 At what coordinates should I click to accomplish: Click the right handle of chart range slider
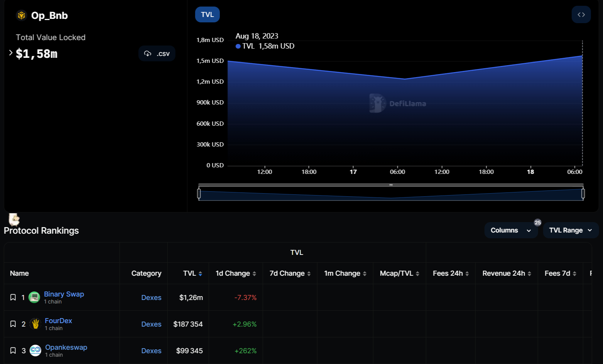point(583,193)
